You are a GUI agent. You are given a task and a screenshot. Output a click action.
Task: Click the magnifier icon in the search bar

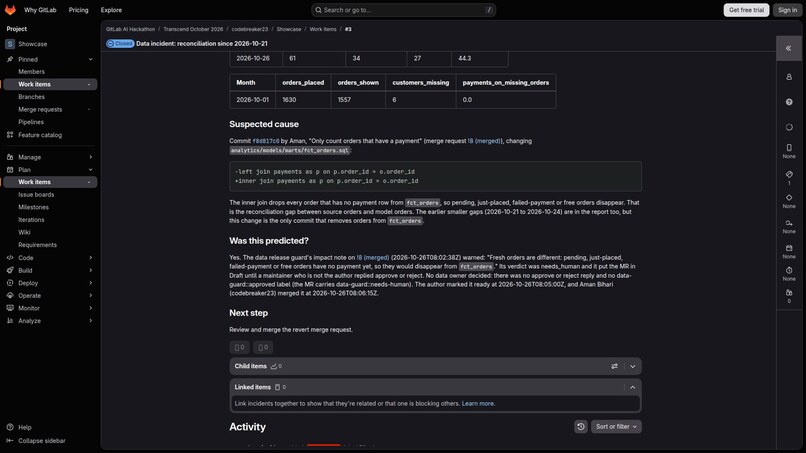point(318,10)
